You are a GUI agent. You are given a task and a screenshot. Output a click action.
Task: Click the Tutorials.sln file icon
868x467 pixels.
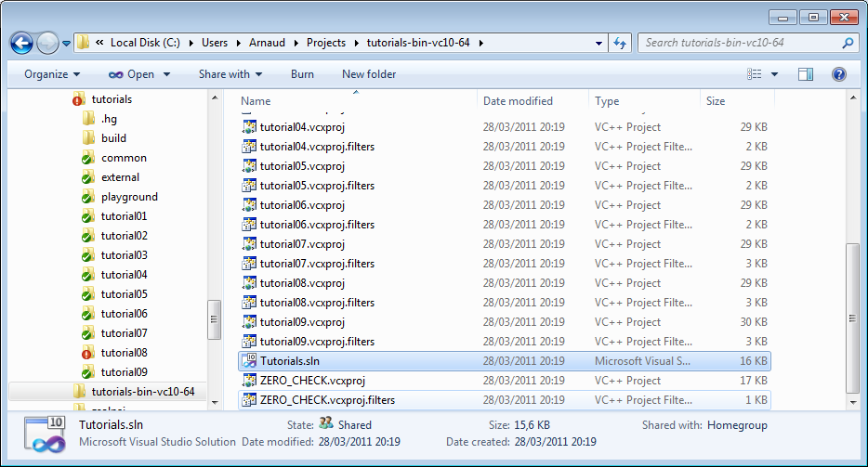(249, 361)
